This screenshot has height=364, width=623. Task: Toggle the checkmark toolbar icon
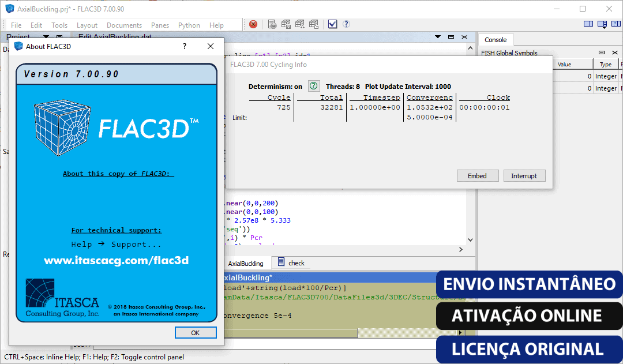[x=333, y=24]
